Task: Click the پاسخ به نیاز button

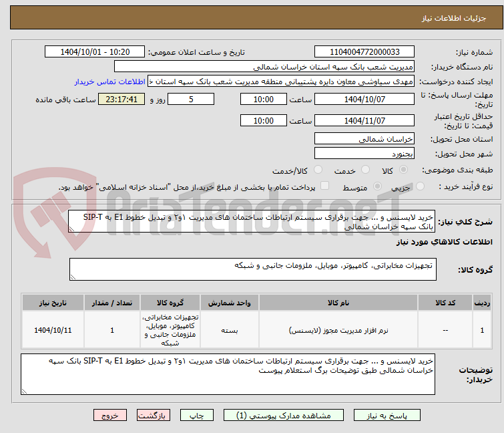Action: (387, 416)
